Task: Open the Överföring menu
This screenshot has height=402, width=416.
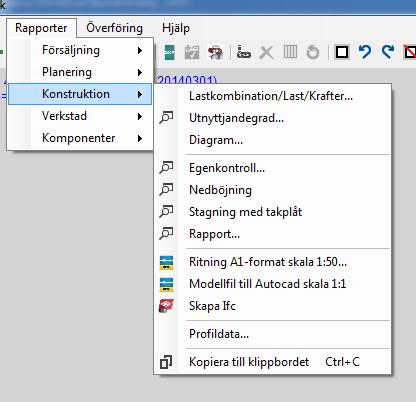Action: click(x=114, y=28)
